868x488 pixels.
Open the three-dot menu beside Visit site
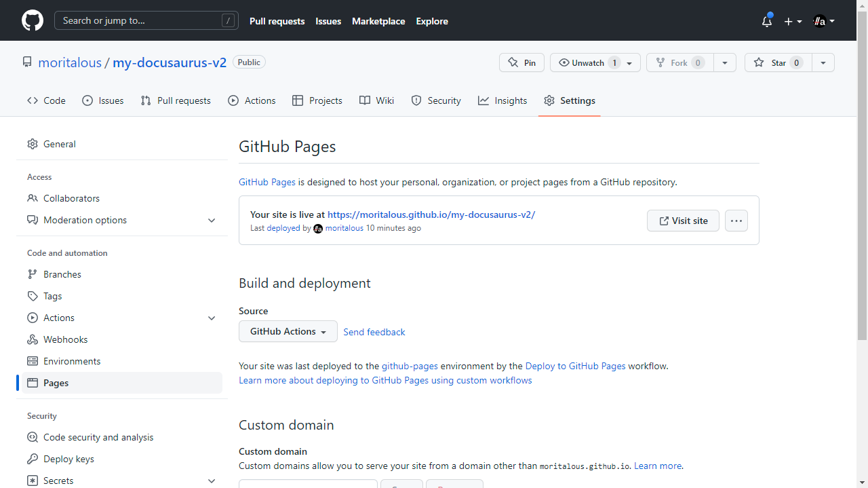[736, 221]
